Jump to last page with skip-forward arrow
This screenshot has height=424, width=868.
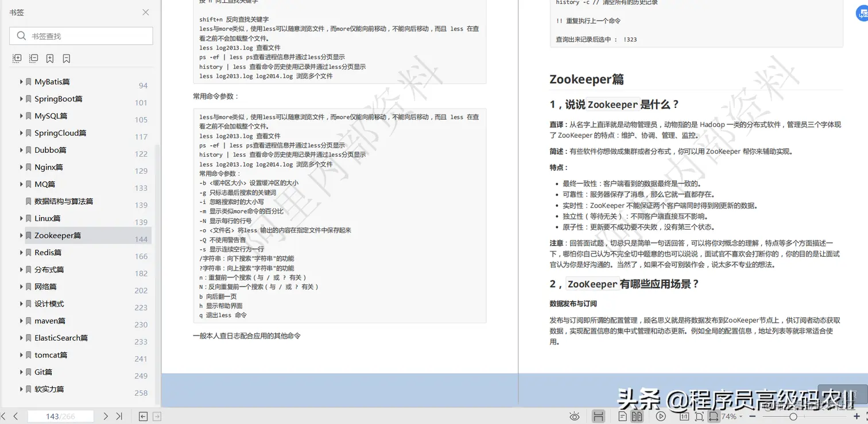pos(119,416)
